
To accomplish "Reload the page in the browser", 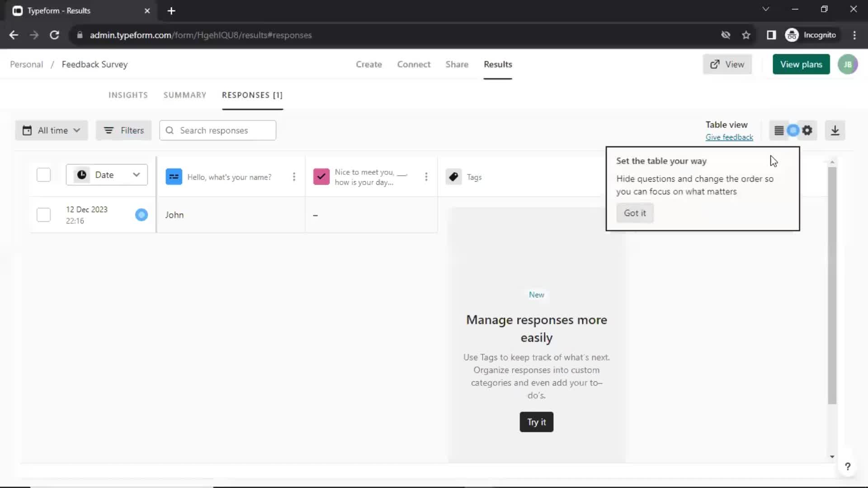I will [x=54, y=35].
